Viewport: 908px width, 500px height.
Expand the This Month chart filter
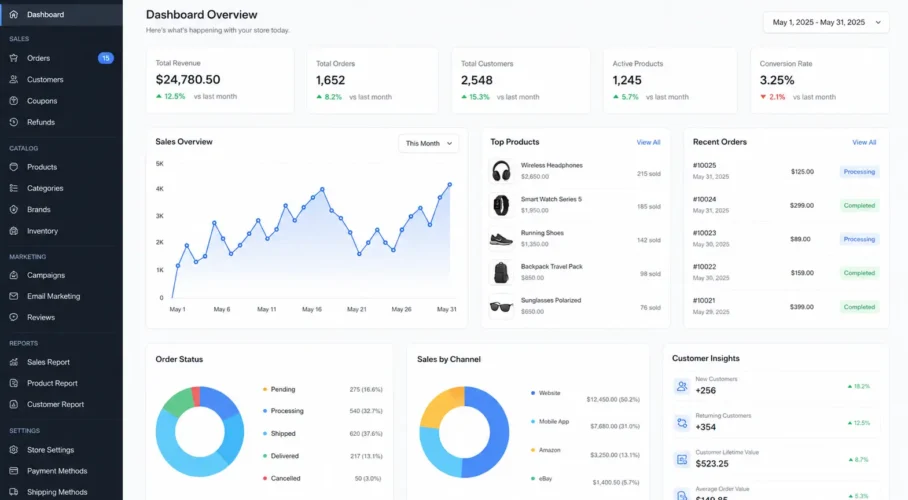pos(429,143)
